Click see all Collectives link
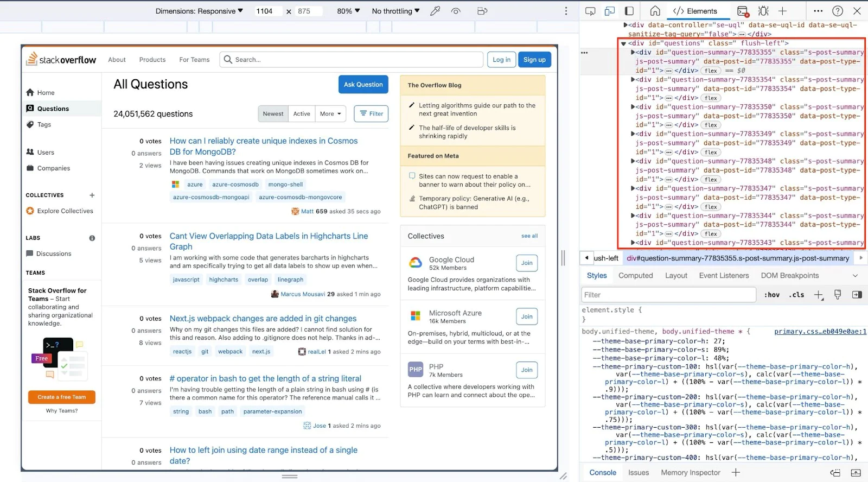Image resolution: width=868 pixels, height=482 pixels. click(x=529, y=236)
